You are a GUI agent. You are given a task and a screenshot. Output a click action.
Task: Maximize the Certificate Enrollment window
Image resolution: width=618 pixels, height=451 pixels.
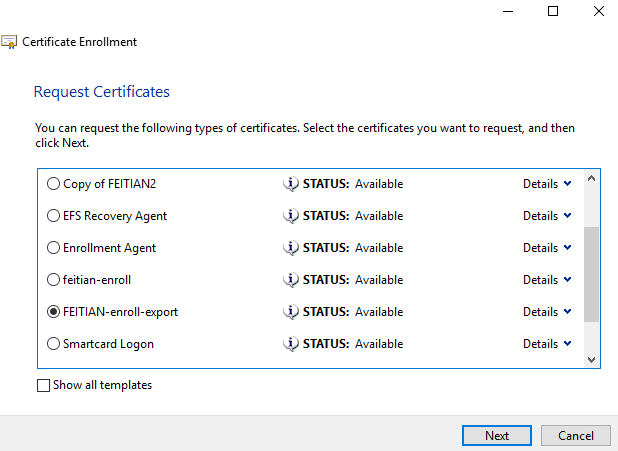click(x=553, y=11)
